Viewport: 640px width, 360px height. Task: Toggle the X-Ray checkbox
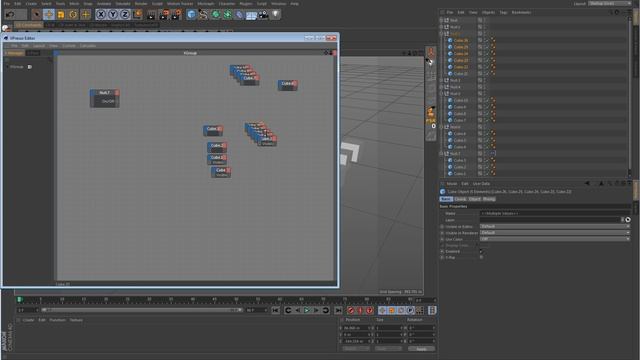pos(481,258)
